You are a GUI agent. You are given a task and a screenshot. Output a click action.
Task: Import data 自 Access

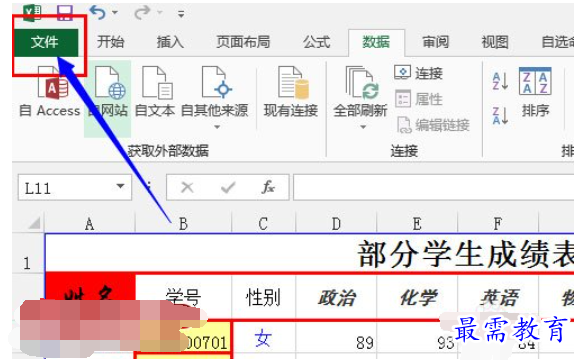(x=50, y=92)
